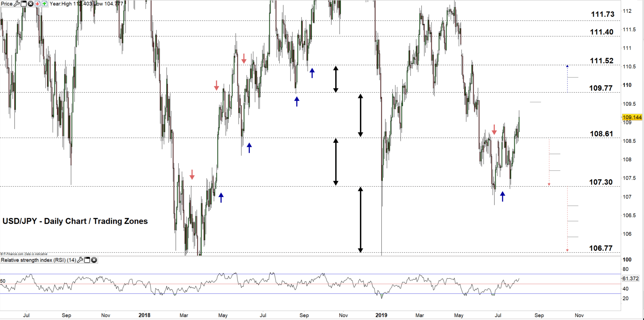Image resolution: width=644 pixels, height=320 pixels.
Task: Select the 108.61 level label
Action: pos(602,134)
